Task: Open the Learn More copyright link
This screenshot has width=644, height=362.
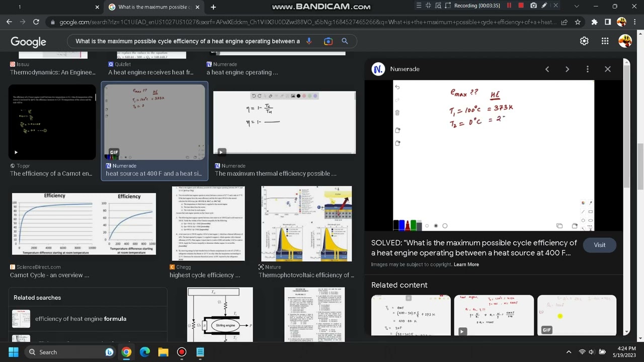Action: click(466, 264)
